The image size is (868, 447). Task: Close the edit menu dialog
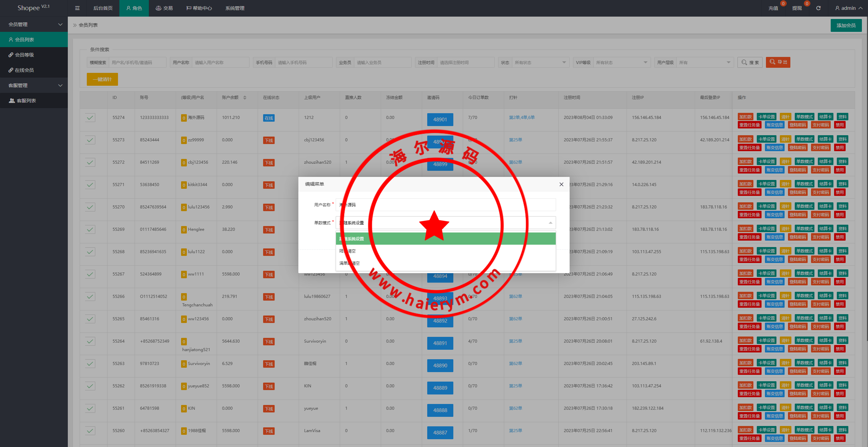561,184
